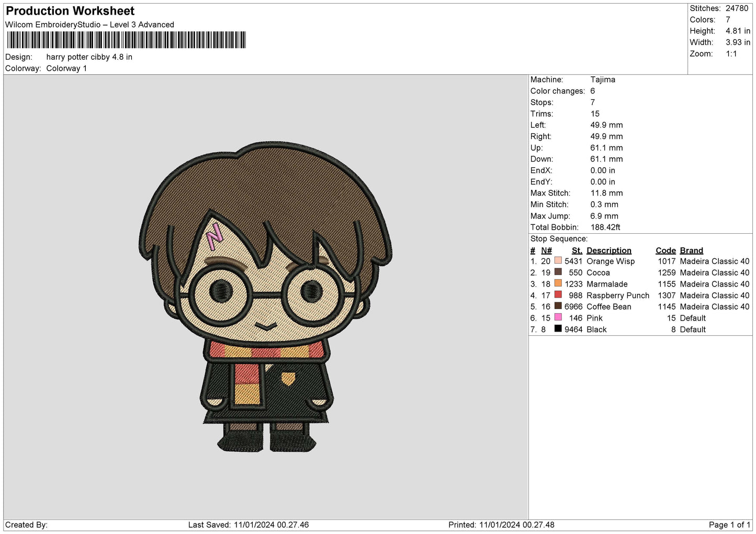
Task: Click the Max Jump value 6.9 mm
Action: 604,216
